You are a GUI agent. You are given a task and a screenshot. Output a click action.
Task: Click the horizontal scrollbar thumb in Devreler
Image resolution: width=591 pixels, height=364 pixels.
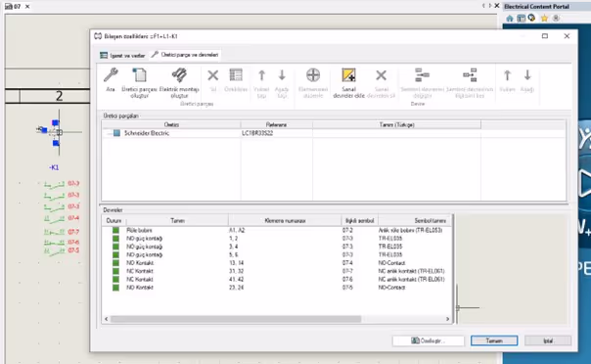coord(236,319)
